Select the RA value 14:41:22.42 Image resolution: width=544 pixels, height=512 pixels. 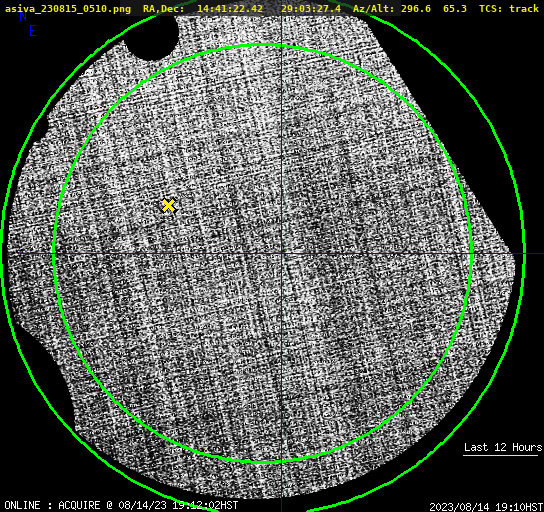click(x=230, y=8)
